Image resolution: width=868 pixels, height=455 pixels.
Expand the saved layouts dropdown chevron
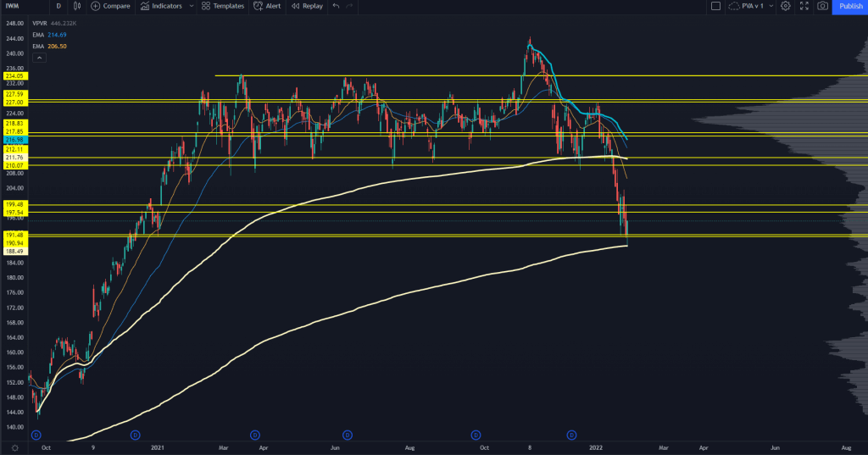771,6
